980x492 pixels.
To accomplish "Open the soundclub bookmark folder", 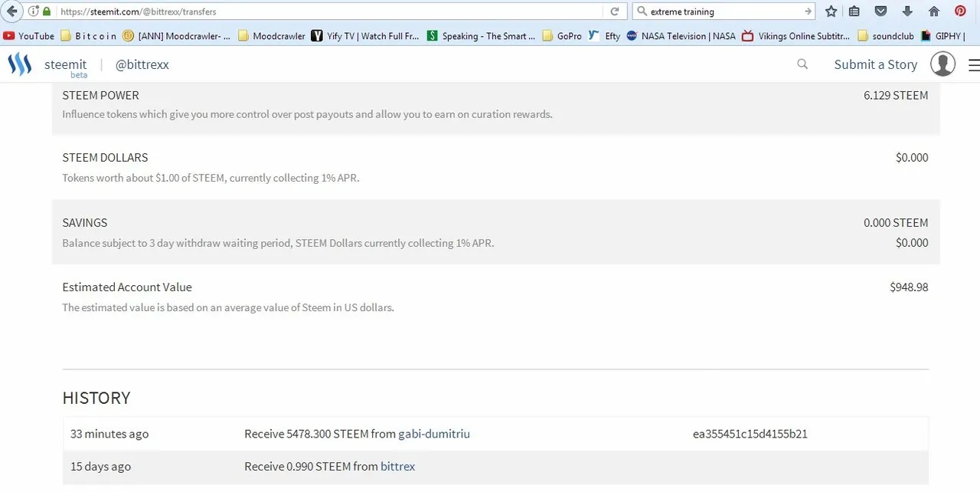I will (x=886, y=36).
